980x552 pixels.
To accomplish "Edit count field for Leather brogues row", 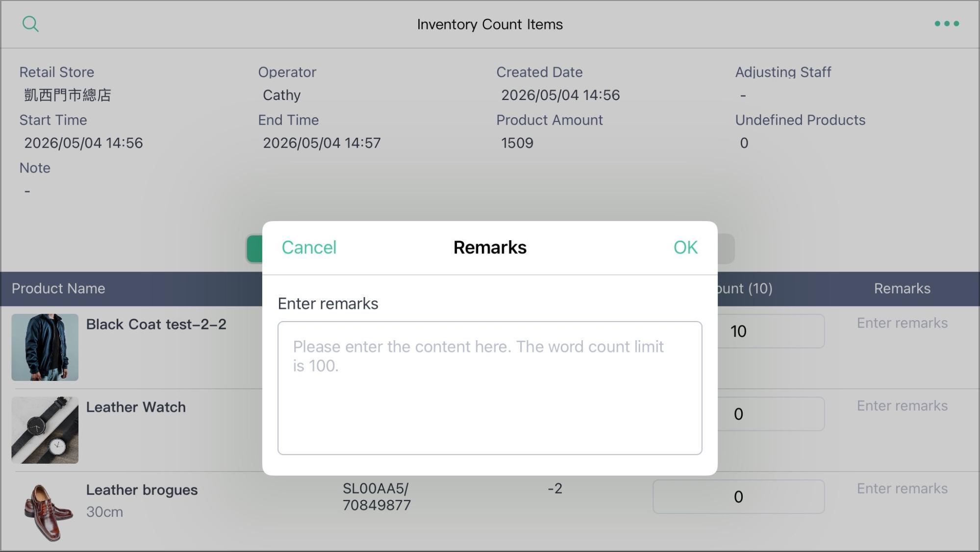I will (x=738, y=497).
